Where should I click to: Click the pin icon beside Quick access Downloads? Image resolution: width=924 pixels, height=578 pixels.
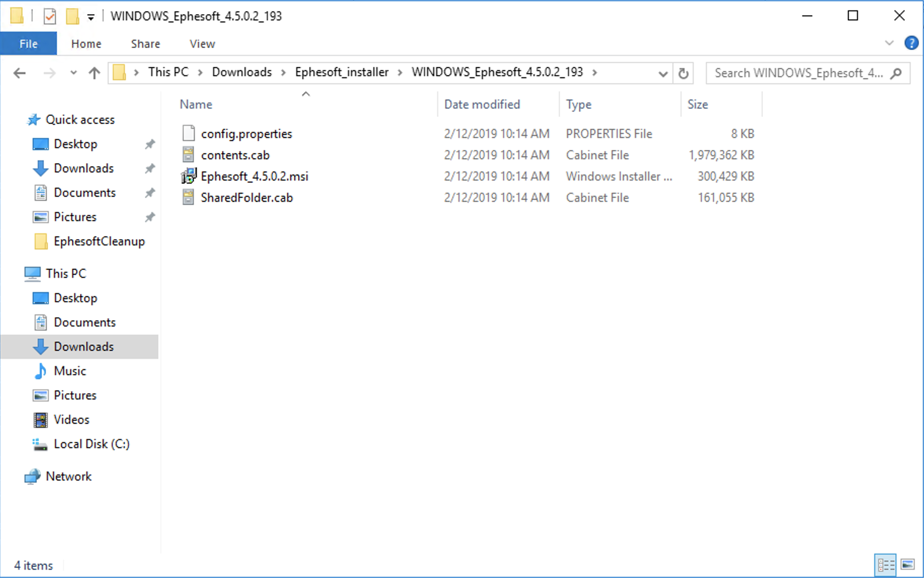(x=150, y=169)
